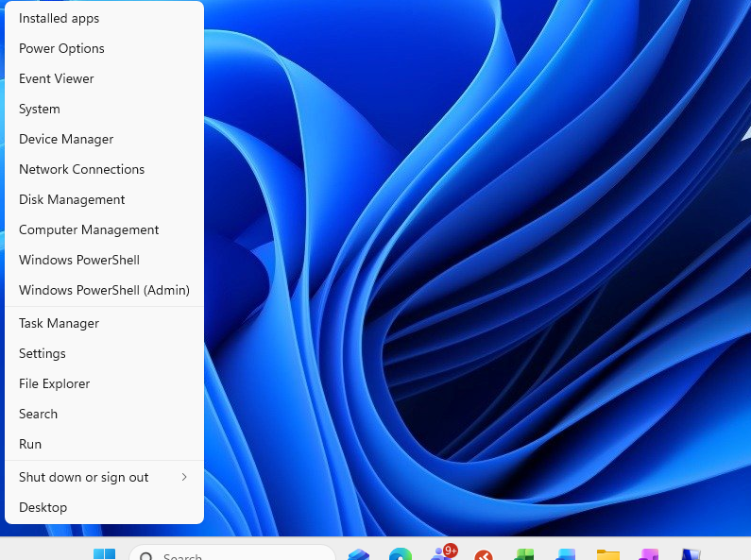Open File Explorer menu entry
Screen dimensions: 751x560
[x=104, y=383]
